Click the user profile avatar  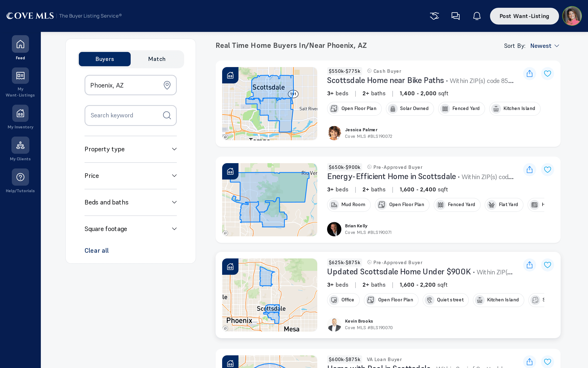click(572, 16)
